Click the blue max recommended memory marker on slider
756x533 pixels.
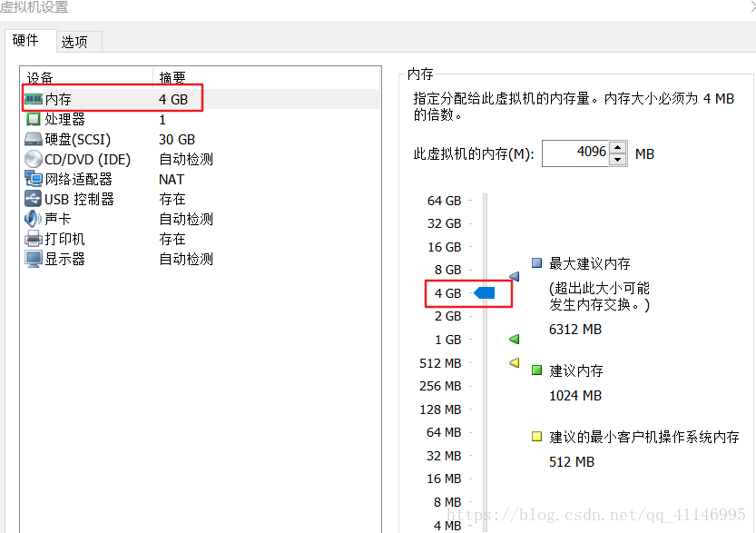[x=515, y=276]
